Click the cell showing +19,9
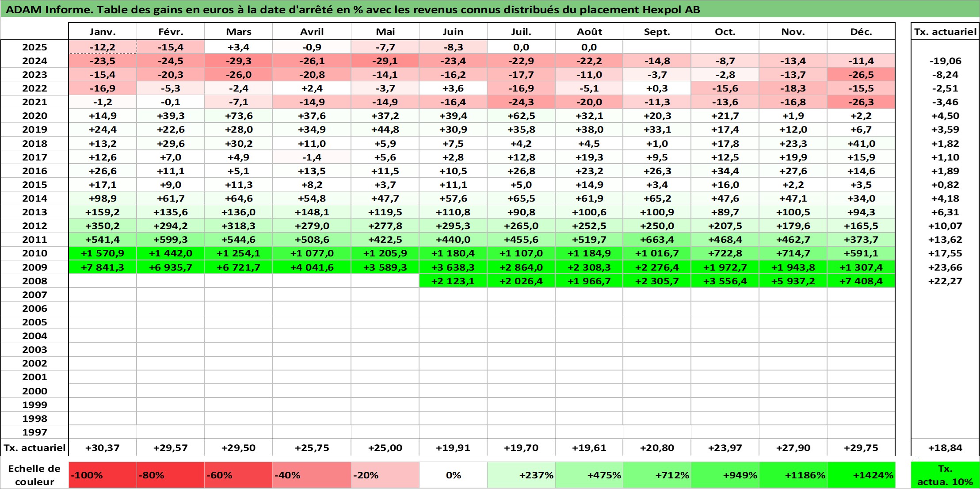980x489 pixels. coord(793,157)
